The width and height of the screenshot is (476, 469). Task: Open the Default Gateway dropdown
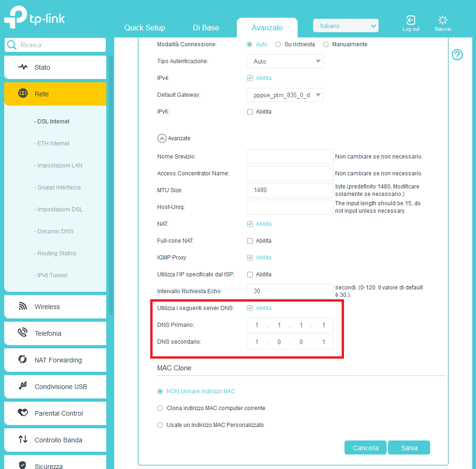(285, 95)
